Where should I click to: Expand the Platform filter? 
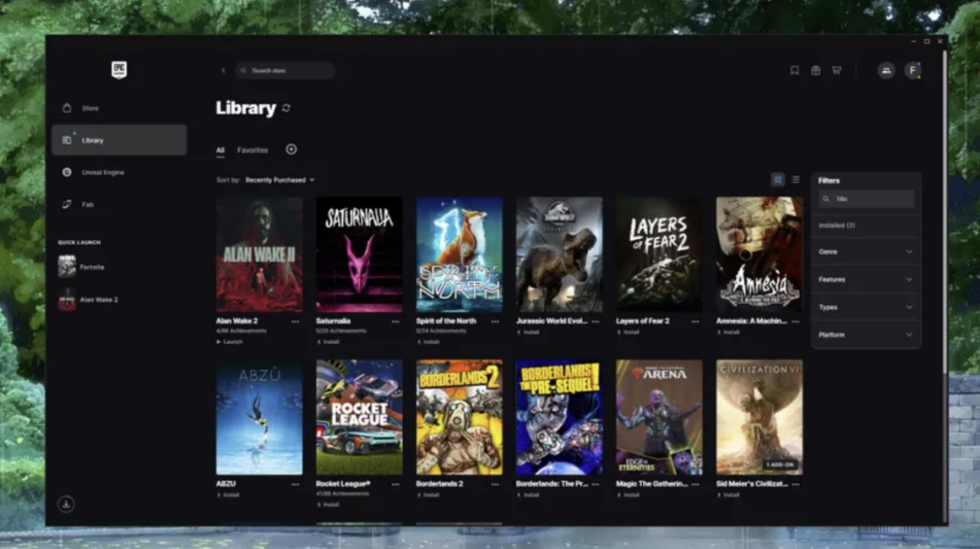pos(866,334)
